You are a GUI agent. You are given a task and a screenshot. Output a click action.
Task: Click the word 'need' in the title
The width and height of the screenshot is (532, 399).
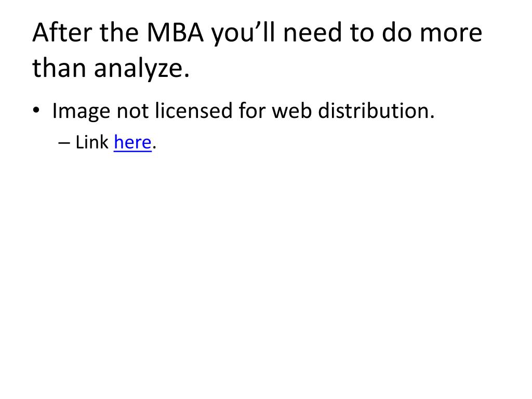[312, 32]
